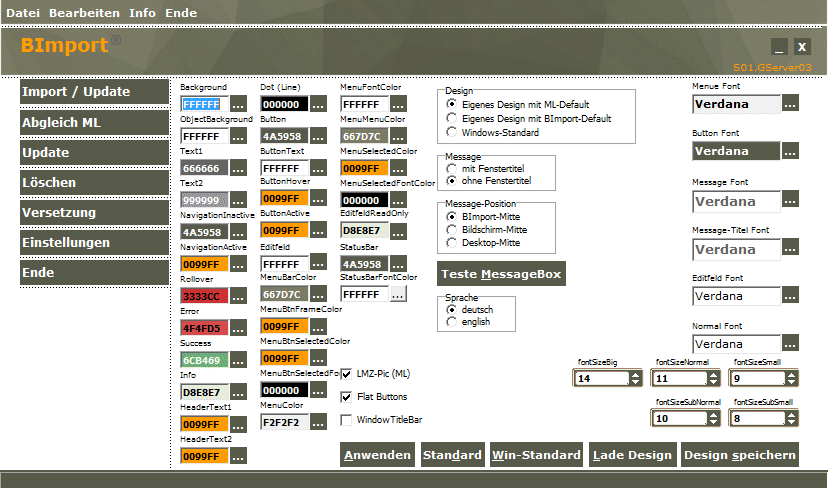This screenshot has width=828, height=489.
Task: Open color picker for ObjectBackground
Action: tap(238, 136)
